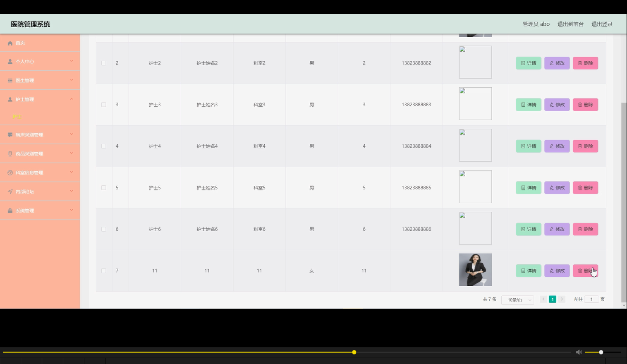Screen dimensions: 627x364
Task: Tick the checkbox for row 7
Action: (104, 271)
